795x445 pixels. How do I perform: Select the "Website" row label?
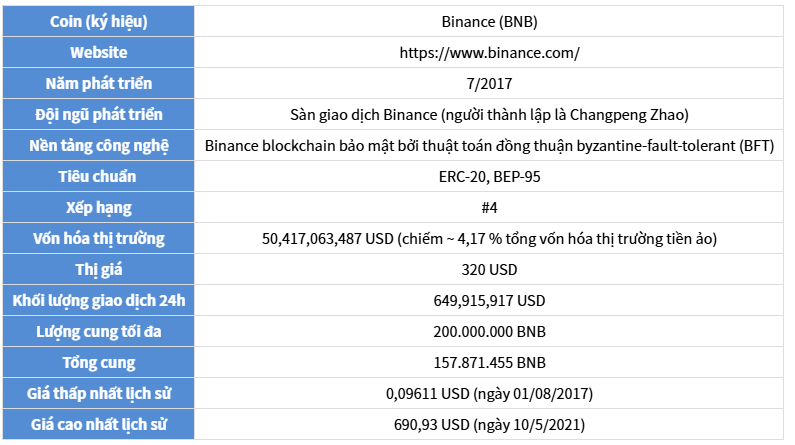pyautogui.click(x=99, y=53)
